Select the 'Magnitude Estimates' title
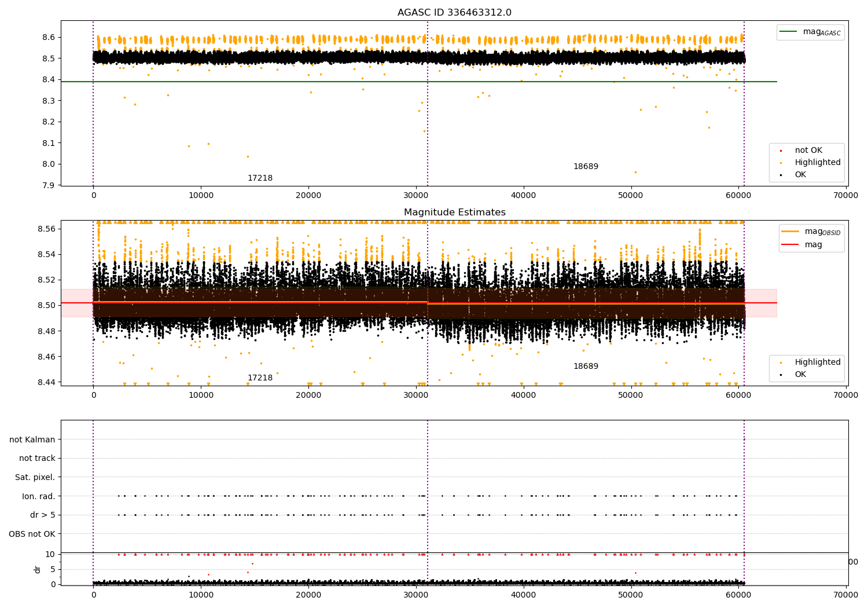Viewport: 868px width, 608px height. [x=454, y=213]
